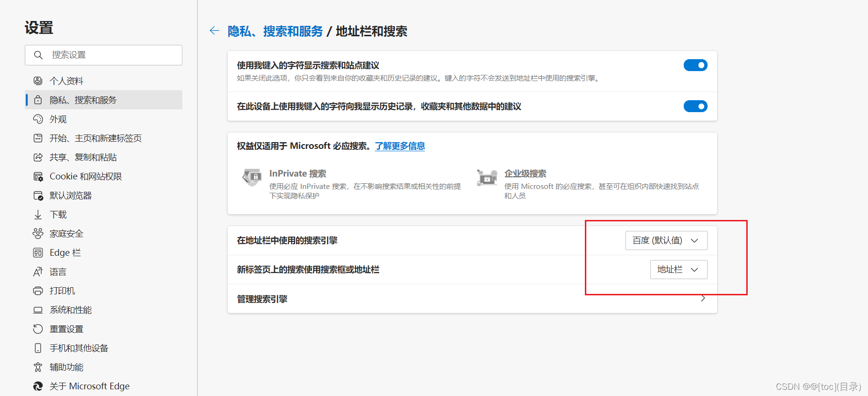868x396 pixels.
Task: Click the 了解更多信息 link
Action: (400, 146)
